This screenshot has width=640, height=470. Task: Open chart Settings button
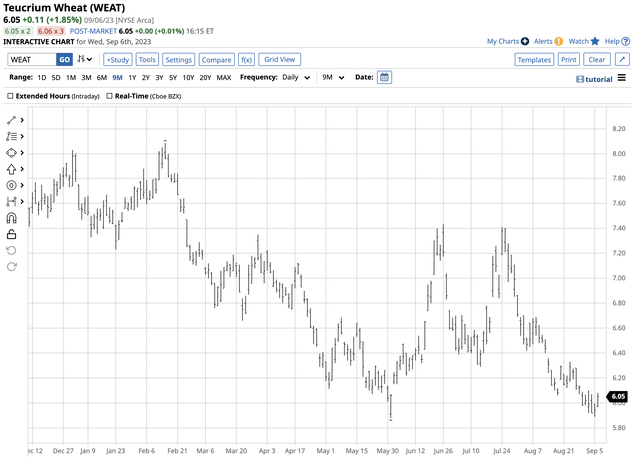[178, 60]
